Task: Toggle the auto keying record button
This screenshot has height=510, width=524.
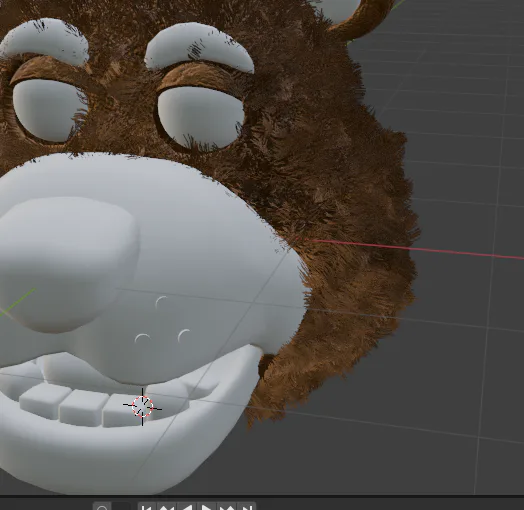Action: point(102,507)
